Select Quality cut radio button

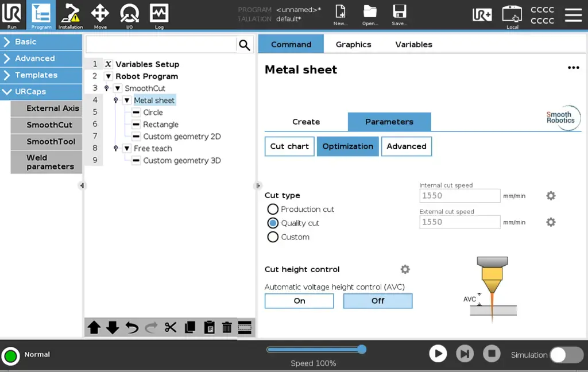(273, 223)
